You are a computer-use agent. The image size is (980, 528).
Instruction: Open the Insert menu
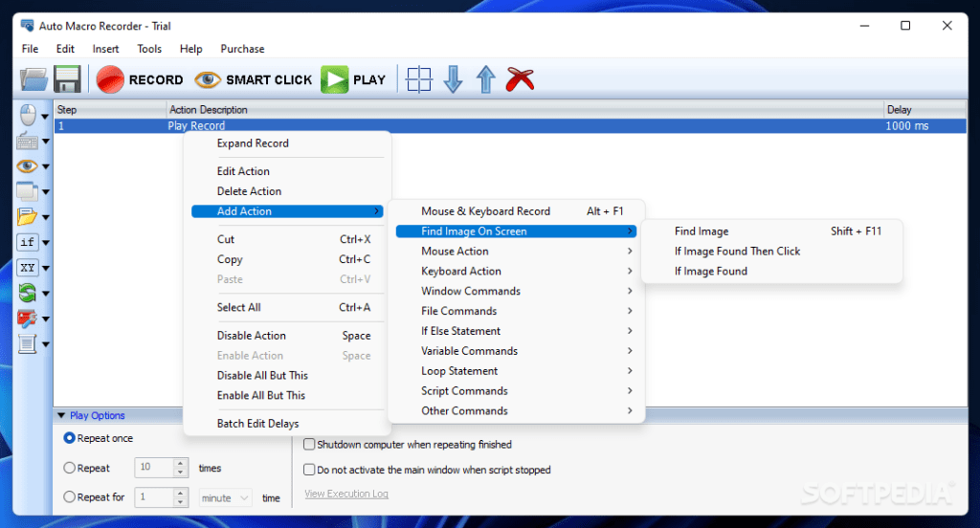click(x=105, y=49)
